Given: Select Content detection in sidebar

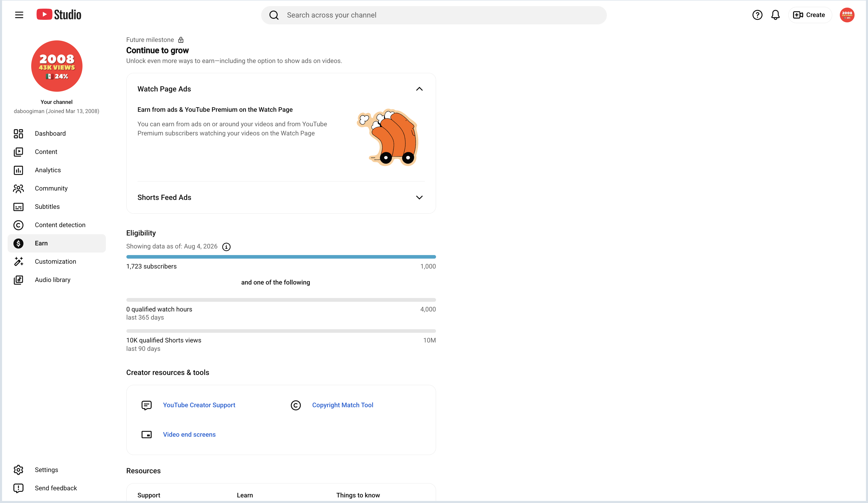Looking at the screenshot, I should [57, 225].
